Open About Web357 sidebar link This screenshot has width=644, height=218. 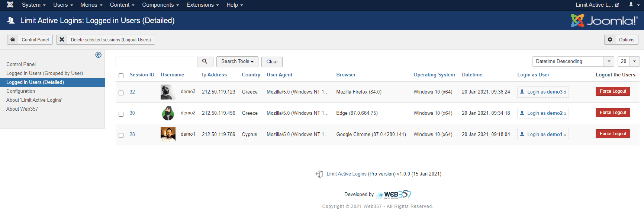(22, 109)
